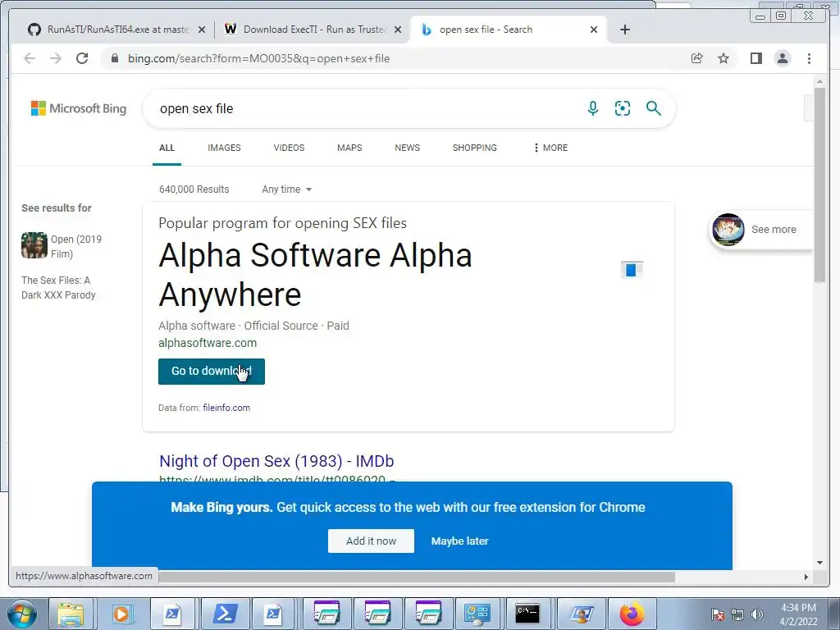Expand the MORE search categories menu
Image resolution: width=840 pixels, height=630 pixels.
pos(550,148)
